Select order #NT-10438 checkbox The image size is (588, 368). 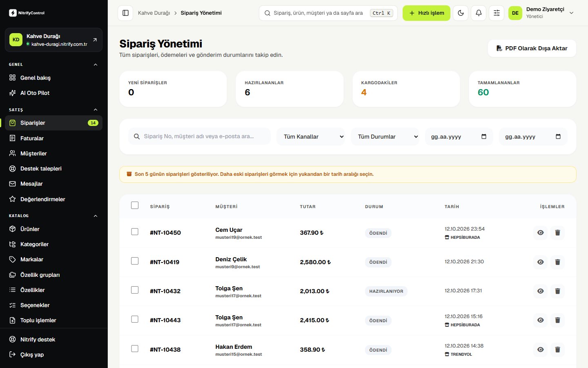pos(135,348)
